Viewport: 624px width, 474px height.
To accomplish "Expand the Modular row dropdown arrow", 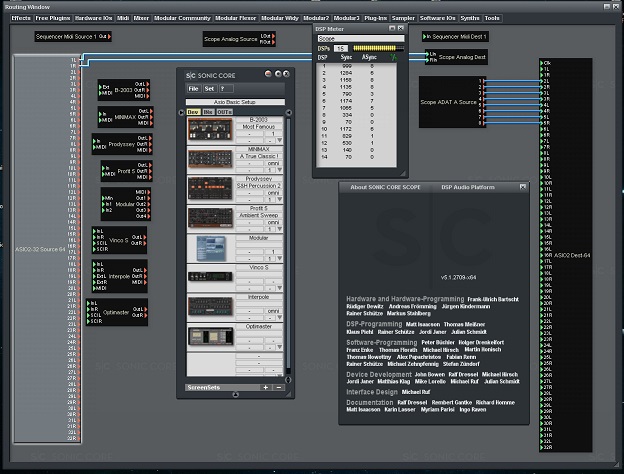I will (279, 258).
